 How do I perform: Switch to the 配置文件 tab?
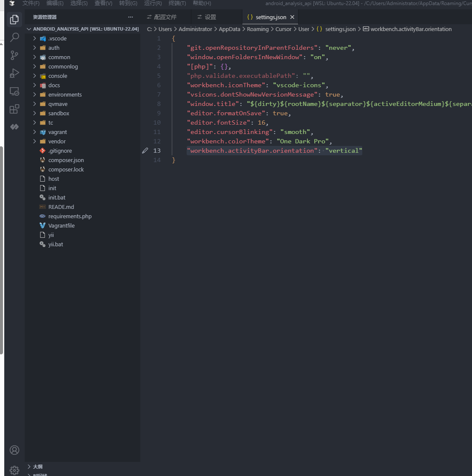[165, 17]
